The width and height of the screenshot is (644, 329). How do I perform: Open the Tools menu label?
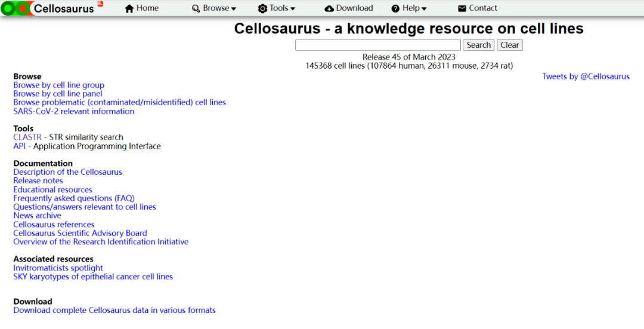(279, 8)
